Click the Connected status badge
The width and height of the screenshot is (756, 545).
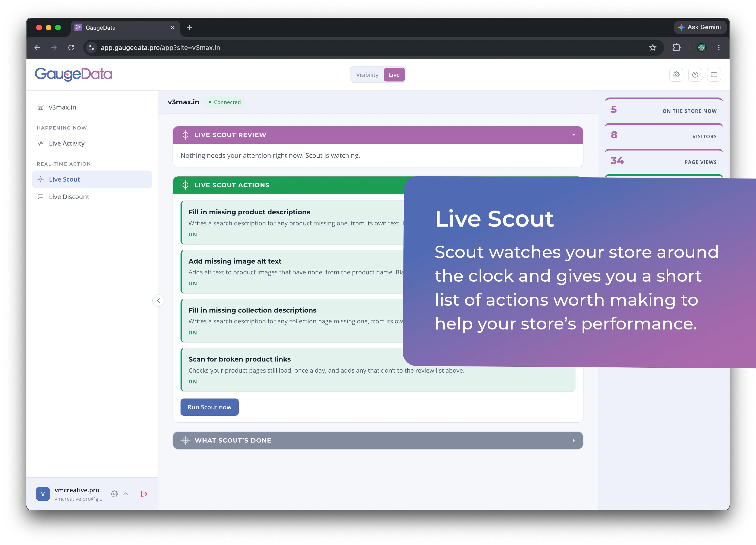(225, 102)
